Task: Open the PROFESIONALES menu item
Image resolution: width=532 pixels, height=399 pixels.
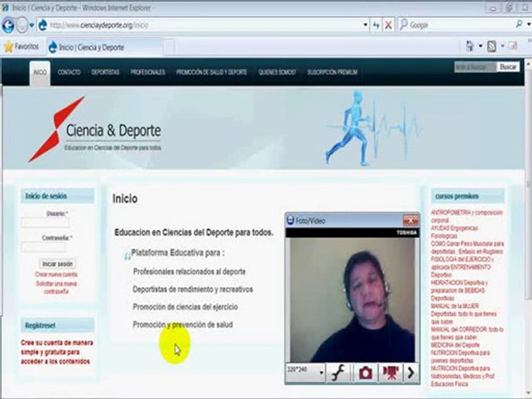Action: point(148,72)
